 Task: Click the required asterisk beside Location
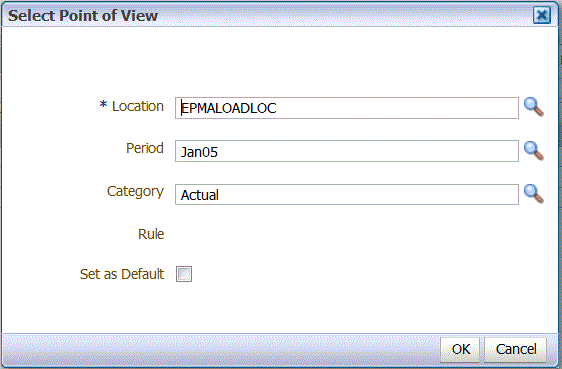103,105
